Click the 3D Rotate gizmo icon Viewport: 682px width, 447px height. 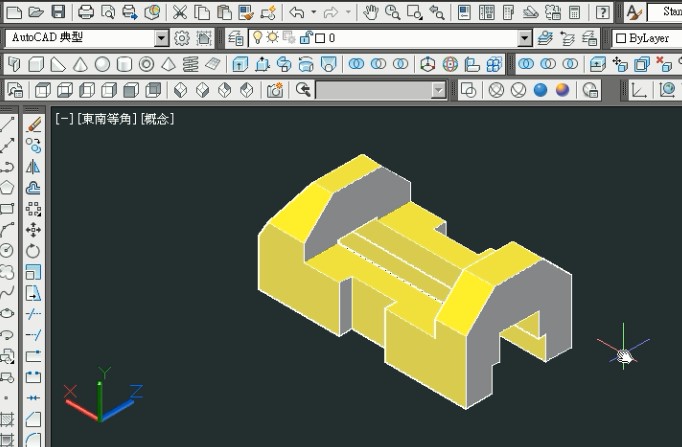(x=450, y=65)
